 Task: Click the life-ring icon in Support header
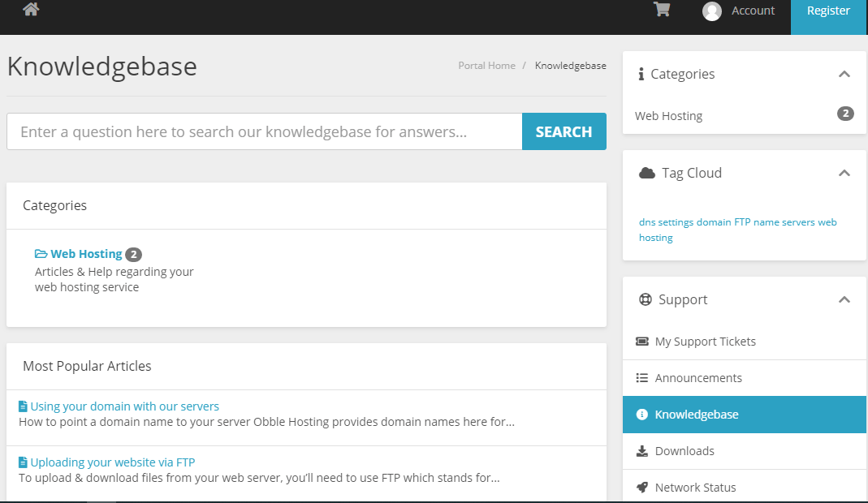(x=646, y=299)
